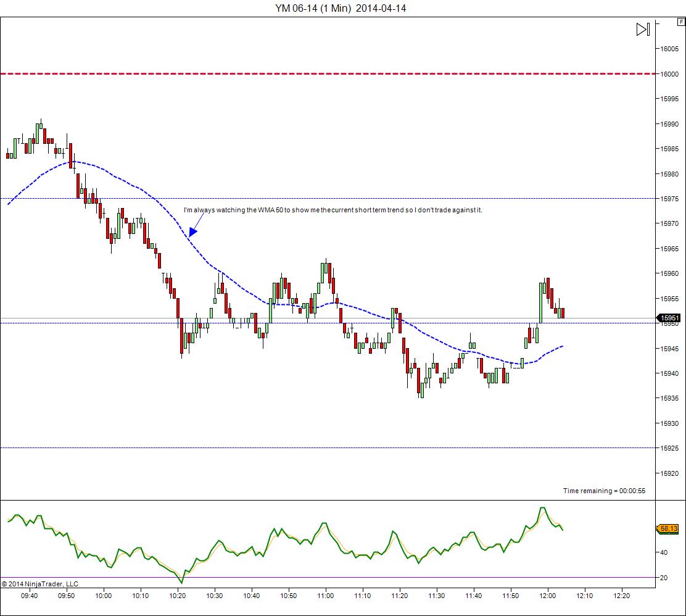
Task: Click the blue dotted 15975 horizontal line
Action: 328,199
